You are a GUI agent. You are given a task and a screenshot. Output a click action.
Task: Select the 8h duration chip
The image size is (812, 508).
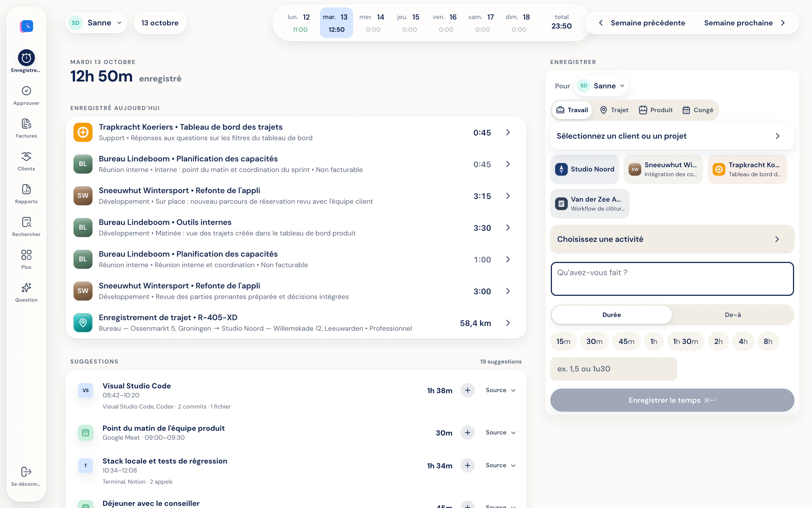tap(768, 341)
